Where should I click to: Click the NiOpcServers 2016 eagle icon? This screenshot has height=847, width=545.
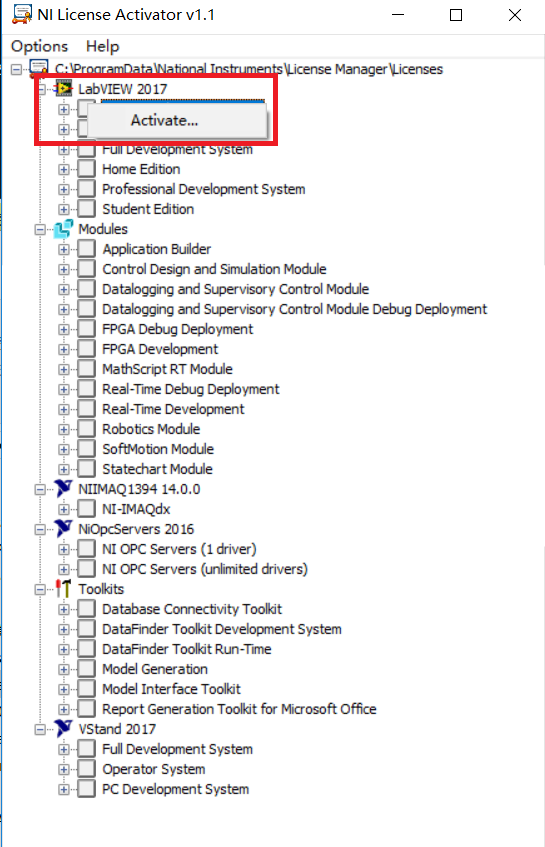coord(63,528)
